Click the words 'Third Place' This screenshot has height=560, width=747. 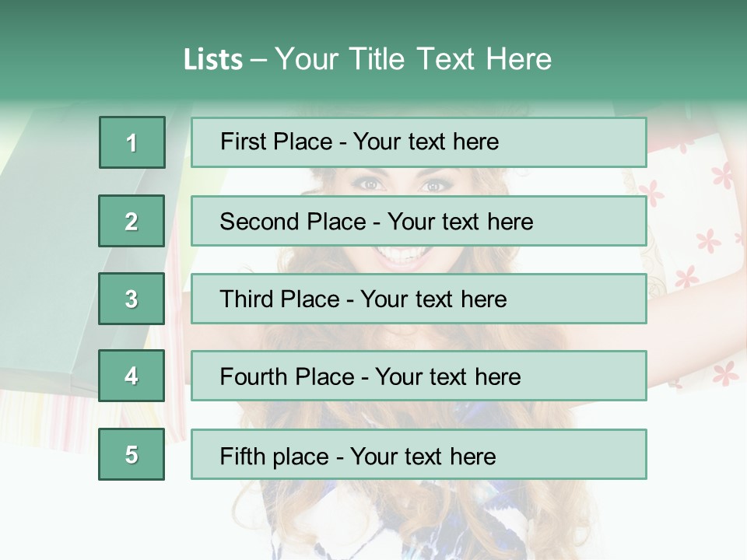coord(279,299)
